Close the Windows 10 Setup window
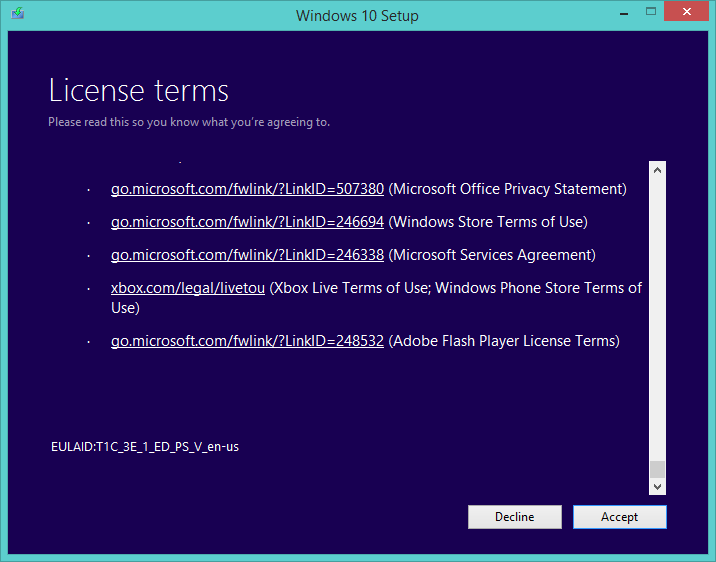The image size is (716, 562). (686, 11)
